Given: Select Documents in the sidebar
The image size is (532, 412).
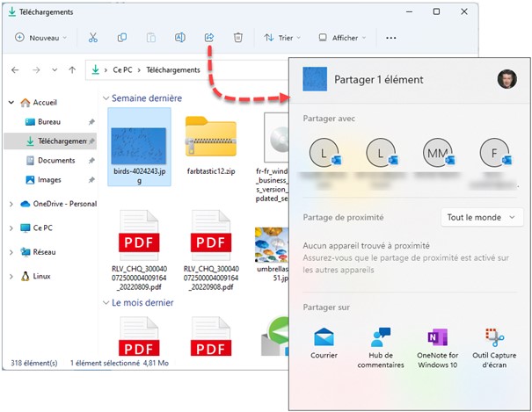Looking at the screenshot, I should tap(55, 161).
